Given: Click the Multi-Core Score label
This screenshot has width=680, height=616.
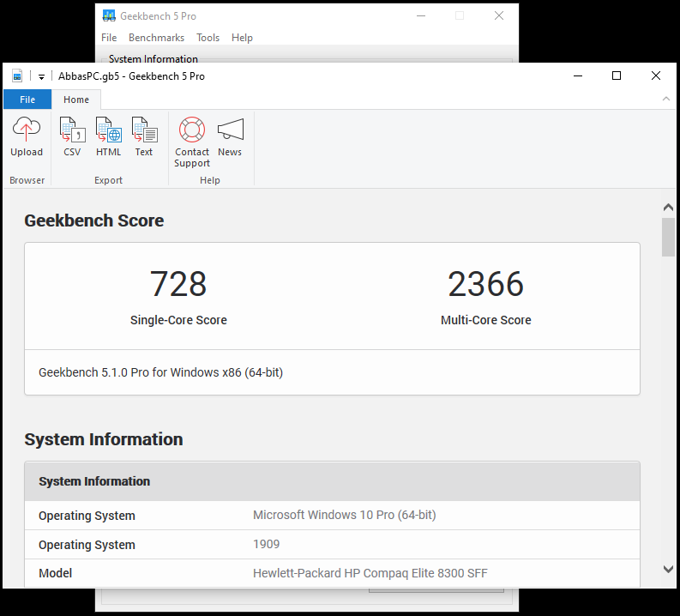Looking at the screenshot, I should click(x=485, y=320).
